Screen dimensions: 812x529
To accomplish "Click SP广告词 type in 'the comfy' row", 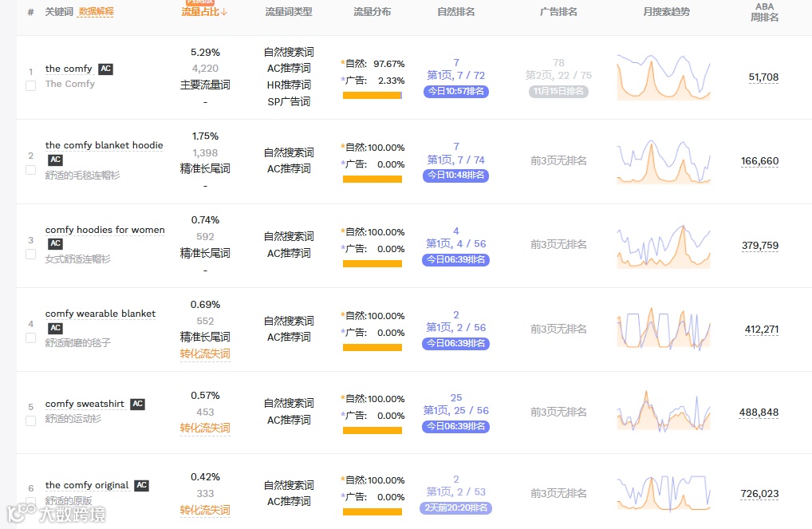I will pos(289,102).
